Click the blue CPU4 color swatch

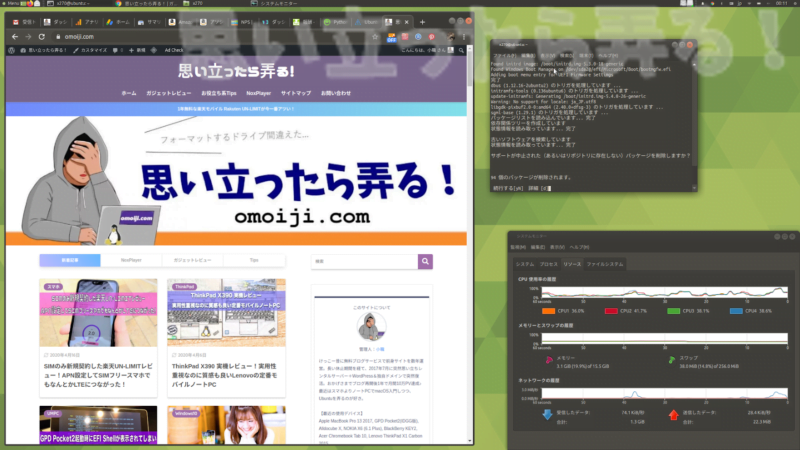pos(736,311)
